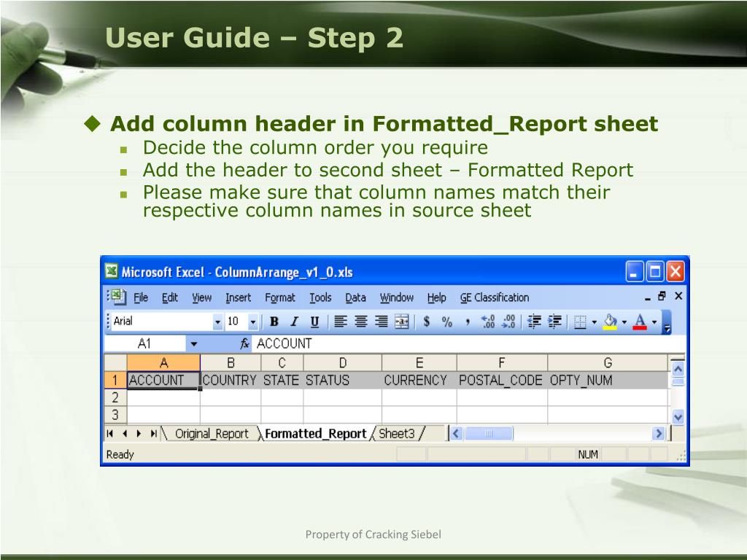Viewport: 747px width, 560px height.
Task: Open the View menu
Action: 201,297
